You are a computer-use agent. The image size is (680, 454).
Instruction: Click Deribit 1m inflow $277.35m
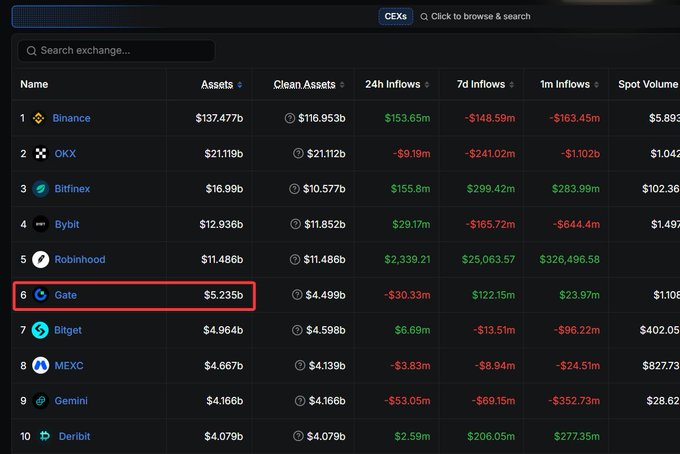(577, 436)
